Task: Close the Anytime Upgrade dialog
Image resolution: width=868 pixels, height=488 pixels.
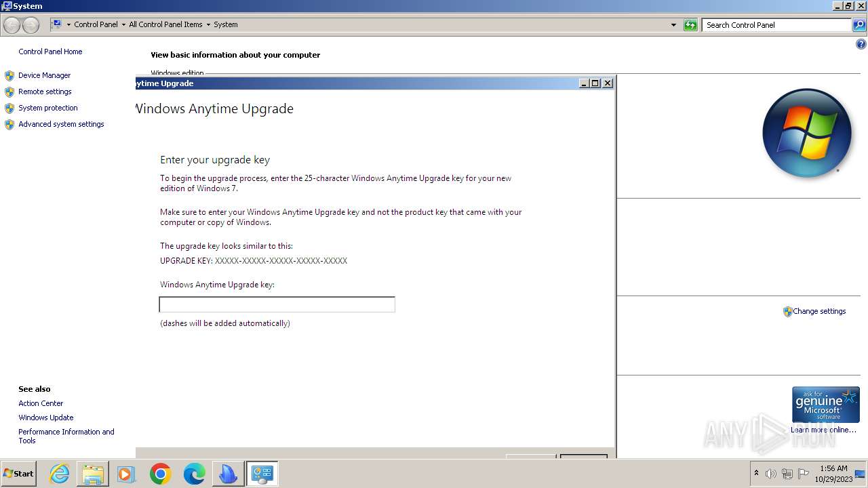Action: [608, 83]
